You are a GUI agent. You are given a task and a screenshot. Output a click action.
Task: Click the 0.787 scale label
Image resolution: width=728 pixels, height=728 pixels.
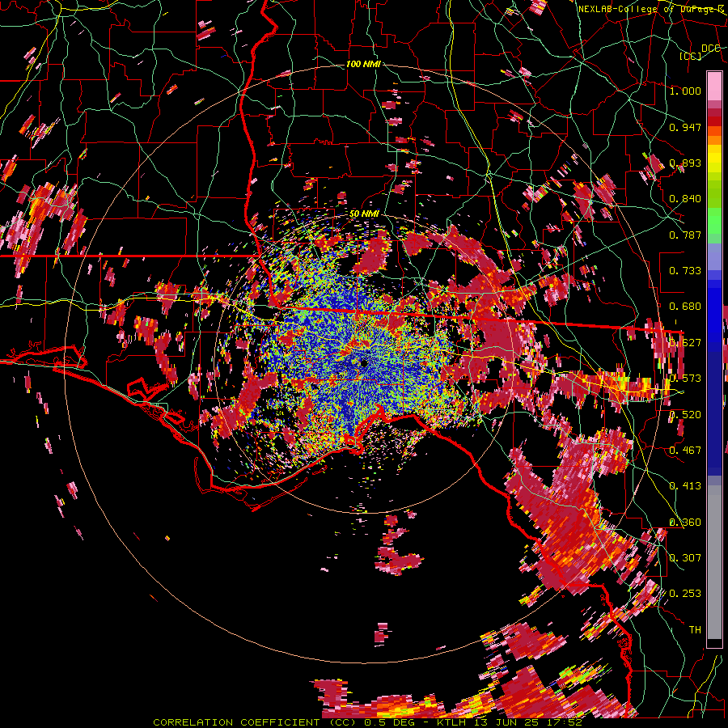coord(685,235)
